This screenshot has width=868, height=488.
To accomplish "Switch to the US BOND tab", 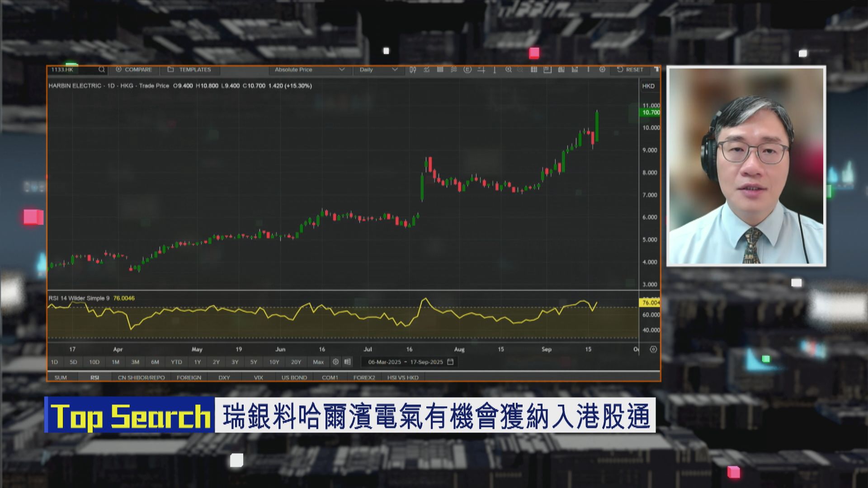I will click(294, 377).
